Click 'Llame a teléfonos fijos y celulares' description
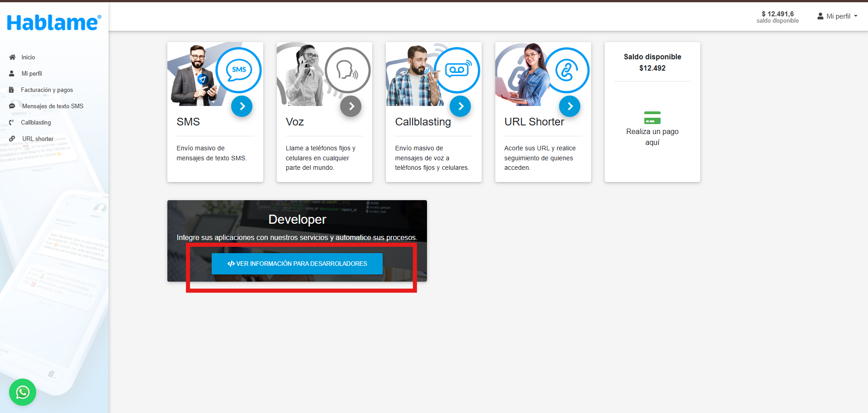868x413 pixels. coord(321,158)
